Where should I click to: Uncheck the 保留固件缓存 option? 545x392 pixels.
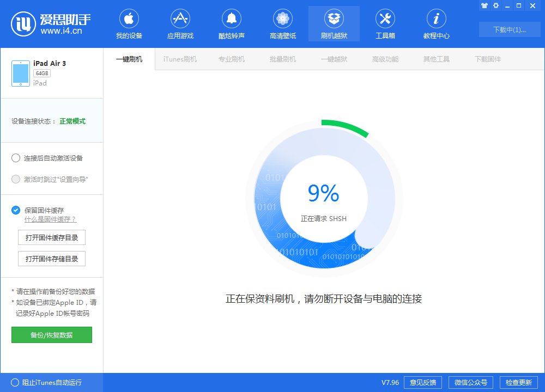click(x=16, y=210)
